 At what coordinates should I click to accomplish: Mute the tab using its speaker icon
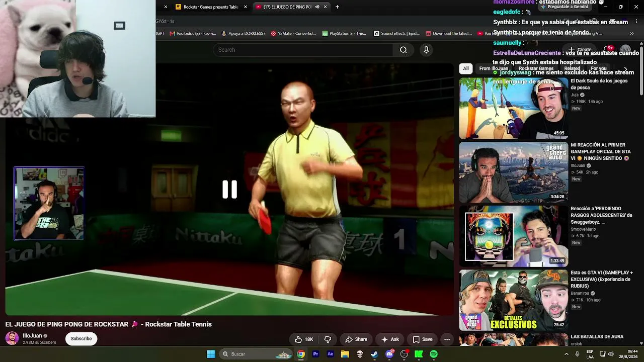pyautogui.click(x=317, y=7)
